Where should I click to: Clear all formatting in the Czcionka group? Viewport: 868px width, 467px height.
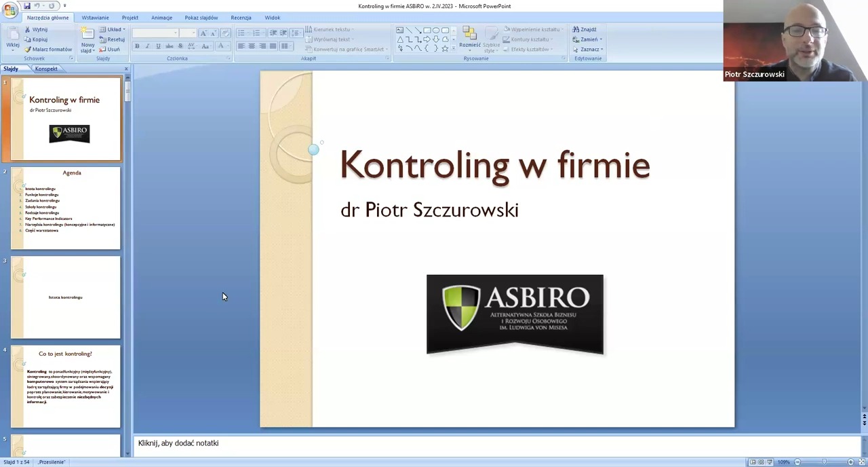[225, 33]
